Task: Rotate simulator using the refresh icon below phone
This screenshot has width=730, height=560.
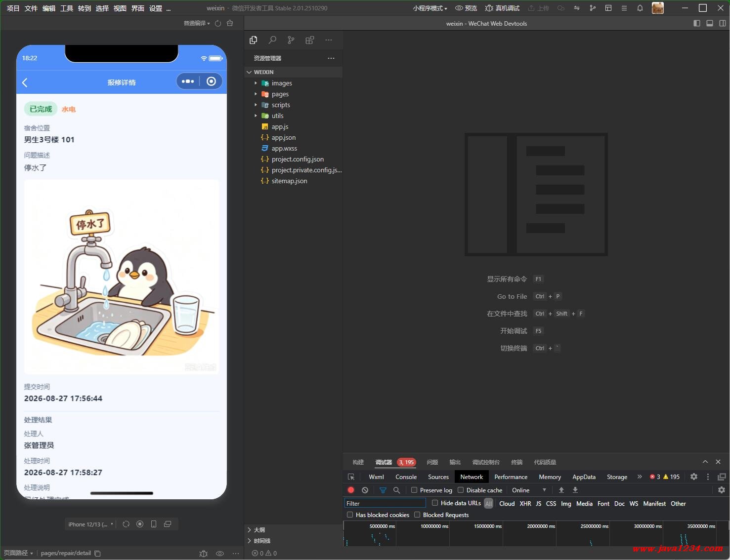Action: coord(126,524)
